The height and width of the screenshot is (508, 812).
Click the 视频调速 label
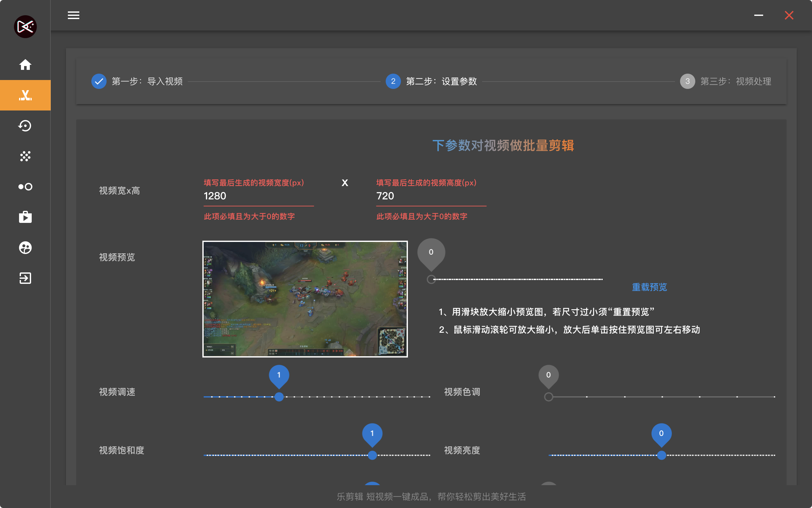(x=117, y=392)
